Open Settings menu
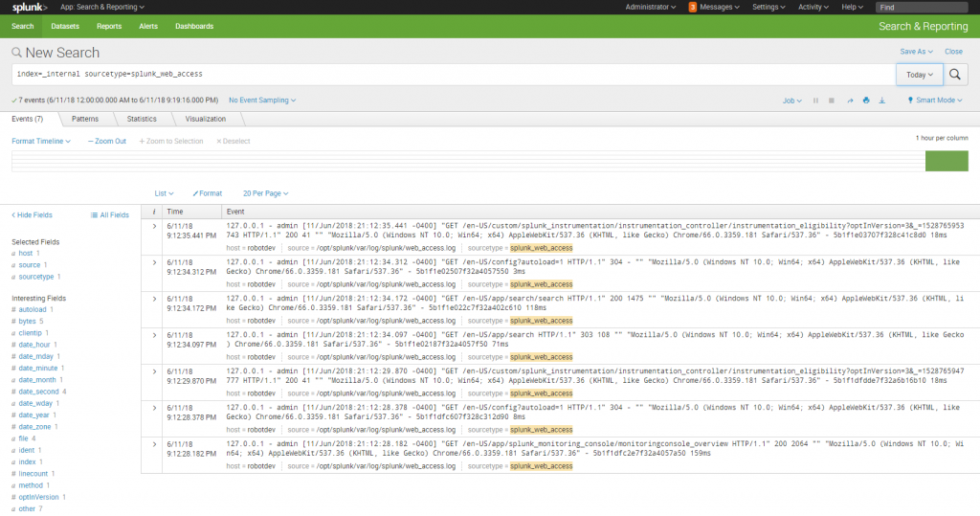 click(x=768, y=7)
